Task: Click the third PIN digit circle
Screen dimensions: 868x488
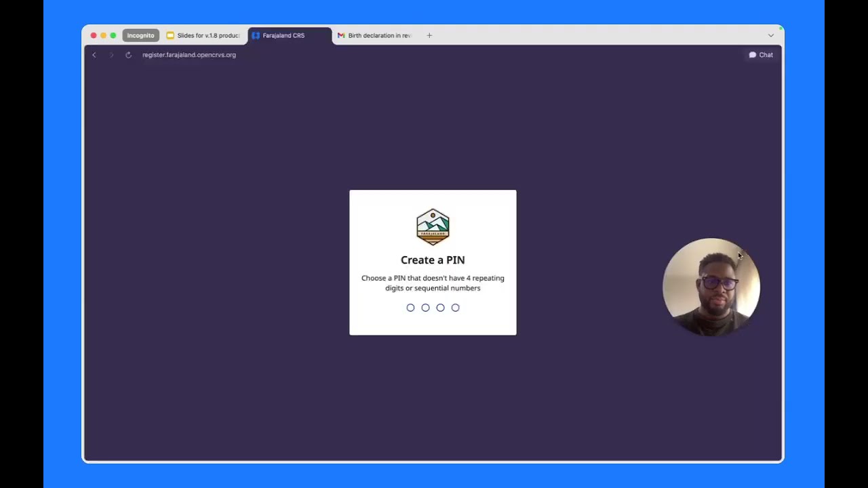Action: pos(440,308)
